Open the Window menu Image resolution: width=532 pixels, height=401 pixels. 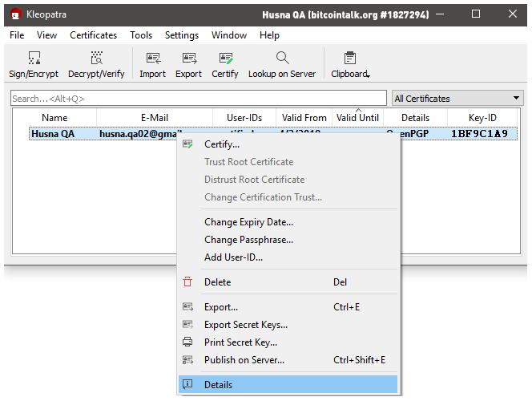click(x=229, y=35)
